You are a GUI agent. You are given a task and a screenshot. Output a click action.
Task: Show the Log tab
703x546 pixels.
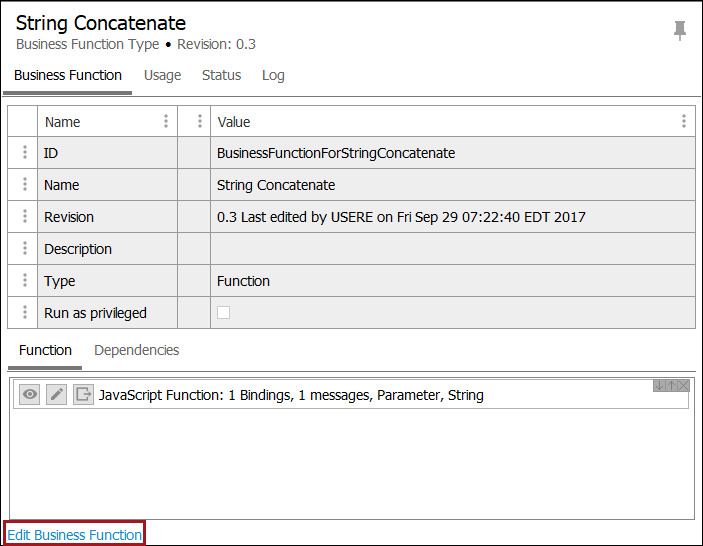[273, 75]
